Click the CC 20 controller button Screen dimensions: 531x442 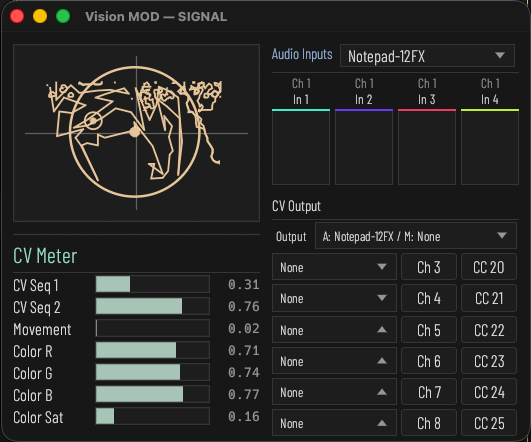click(x=489, y=267)
